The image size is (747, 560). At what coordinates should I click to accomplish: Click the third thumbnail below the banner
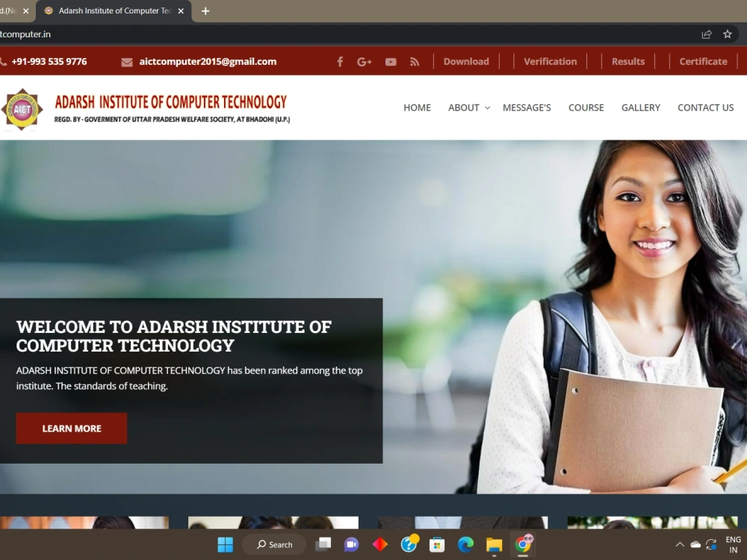462,523
